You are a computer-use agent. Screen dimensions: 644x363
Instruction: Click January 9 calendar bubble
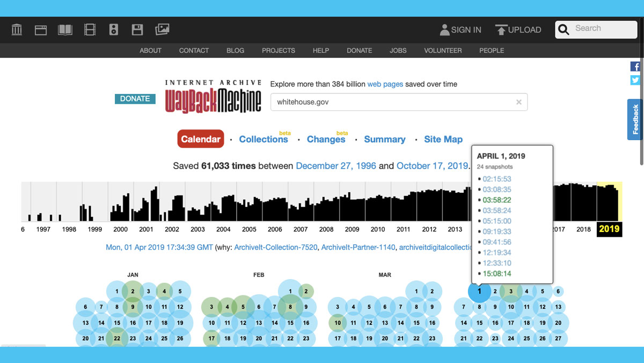click(133, 307)
